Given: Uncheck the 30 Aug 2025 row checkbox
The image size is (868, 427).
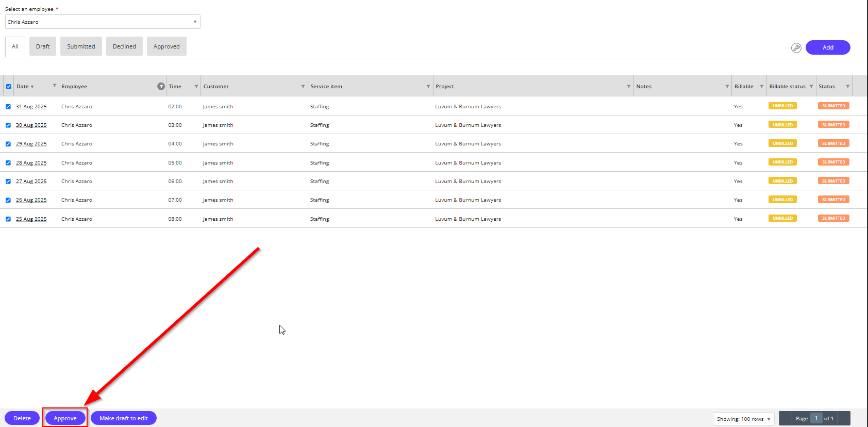Looking at the screenshot, I should [8, 125].
